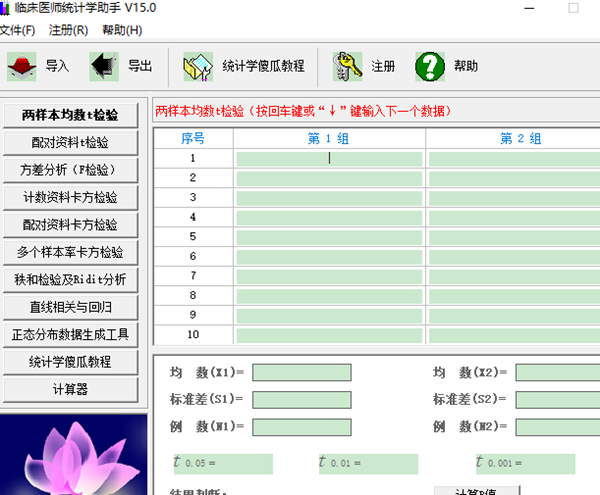Screen dimensions: 600x495
Task: Click the 注册 toolbar label
Action: point(383,66)
